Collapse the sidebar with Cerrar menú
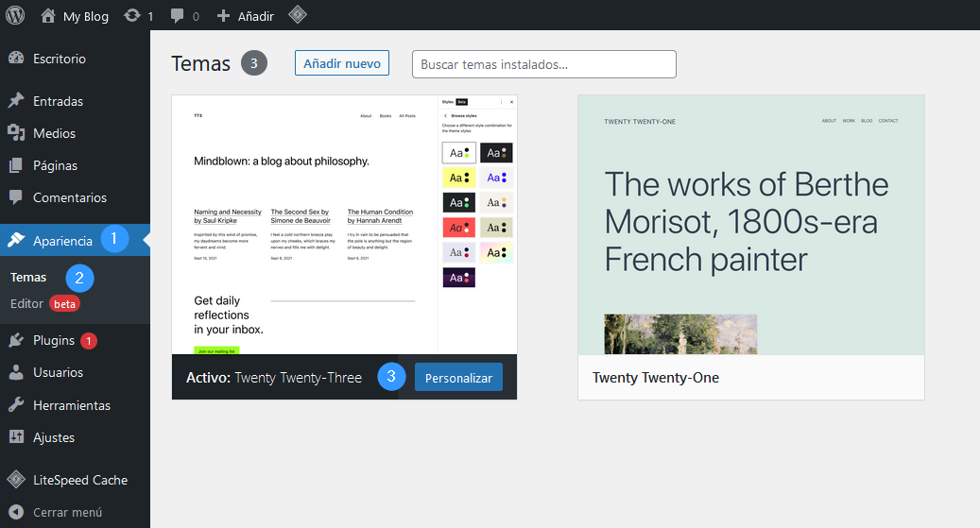This screenshot has width=980, height=528. 75,512
